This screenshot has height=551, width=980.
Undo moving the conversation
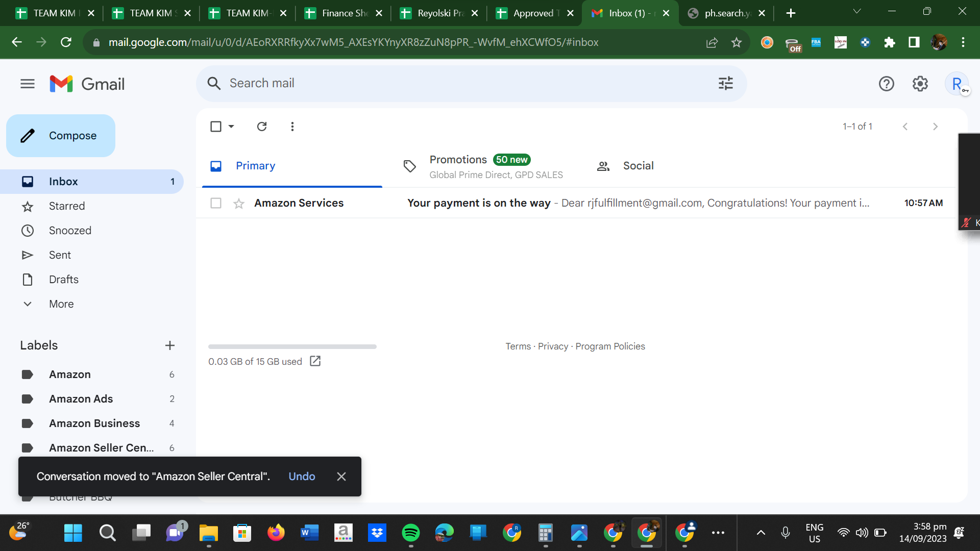(302, 477)
